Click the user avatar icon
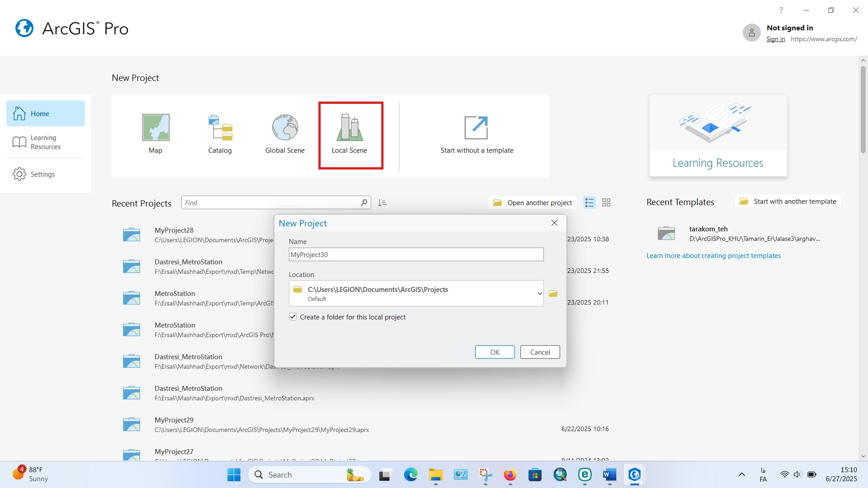The image size is (868, 488). point(751,33)
